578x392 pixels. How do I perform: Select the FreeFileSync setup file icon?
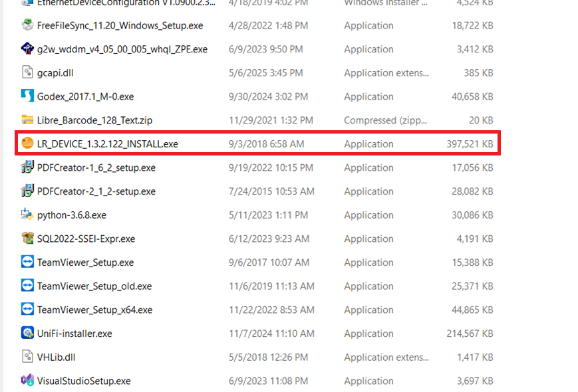(x=27, y=25)
